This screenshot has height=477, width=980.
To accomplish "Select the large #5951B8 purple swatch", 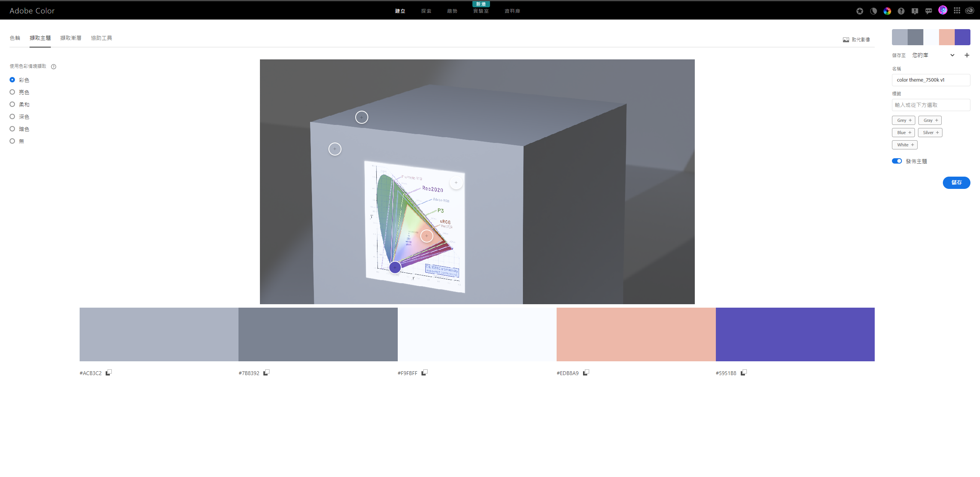I will [x=795, y=334].
